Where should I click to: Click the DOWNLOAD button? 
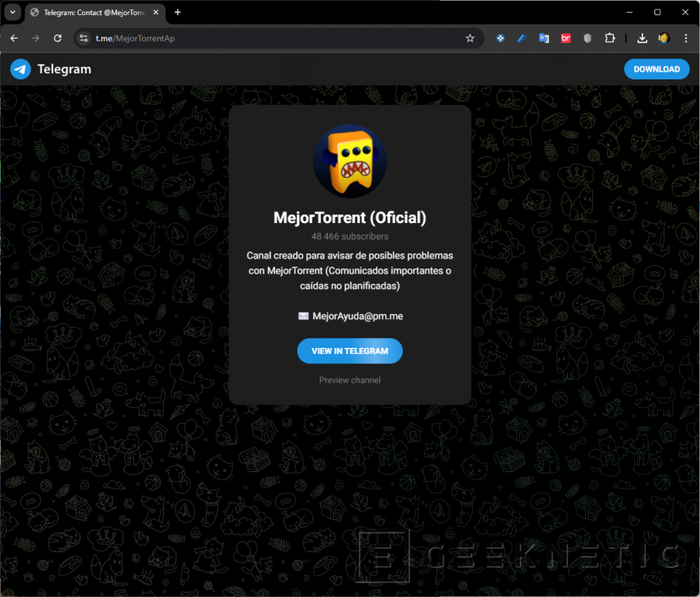point(656,69)
